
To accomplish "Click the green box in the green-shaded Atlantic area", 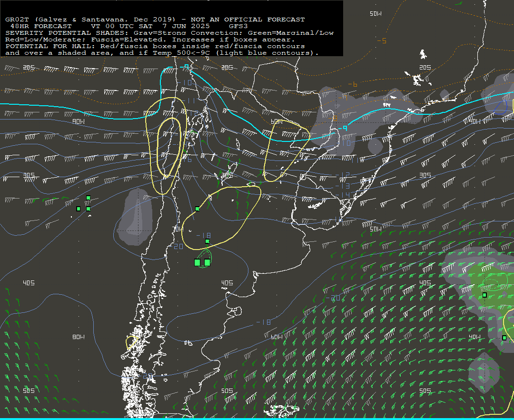I will click(x=484, y=295).
